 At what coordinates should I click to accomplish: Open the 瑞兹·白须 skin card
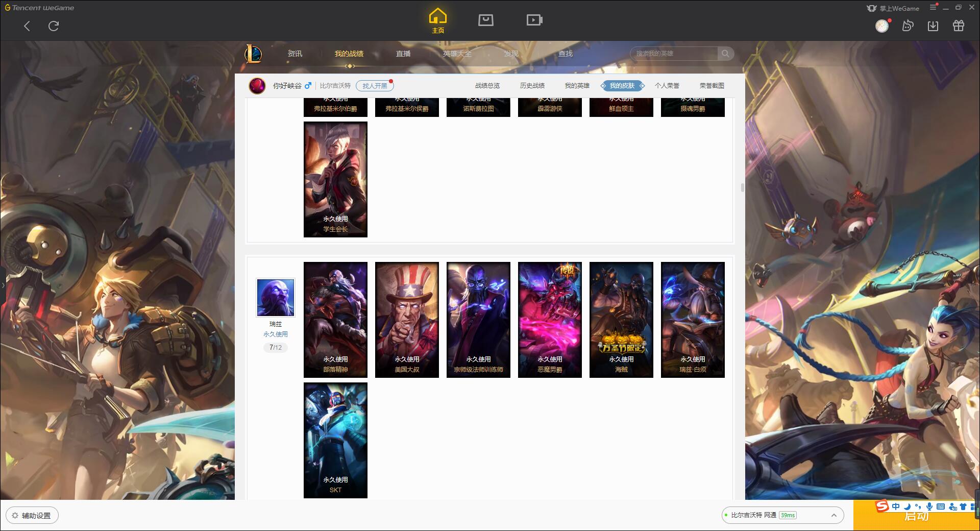tap(693, 320)
